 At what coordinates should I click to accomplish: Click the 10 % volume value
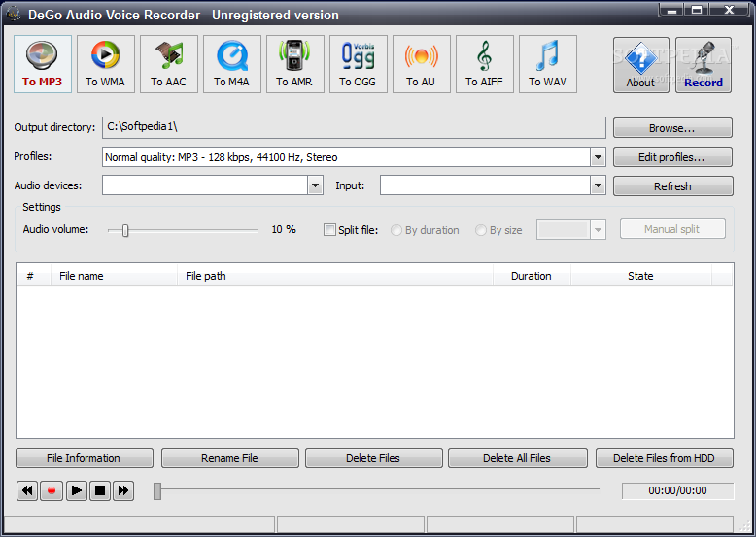(x=284, y=229)
